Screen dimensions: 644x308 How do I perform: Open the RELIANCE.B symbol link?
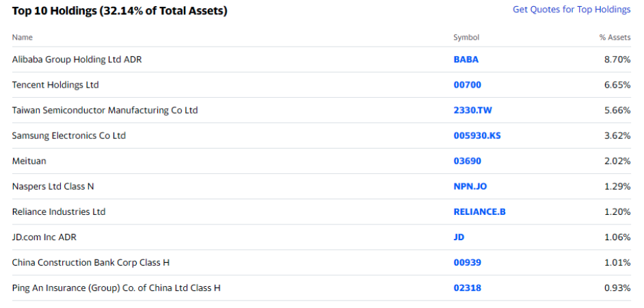[x=479, y=211]
